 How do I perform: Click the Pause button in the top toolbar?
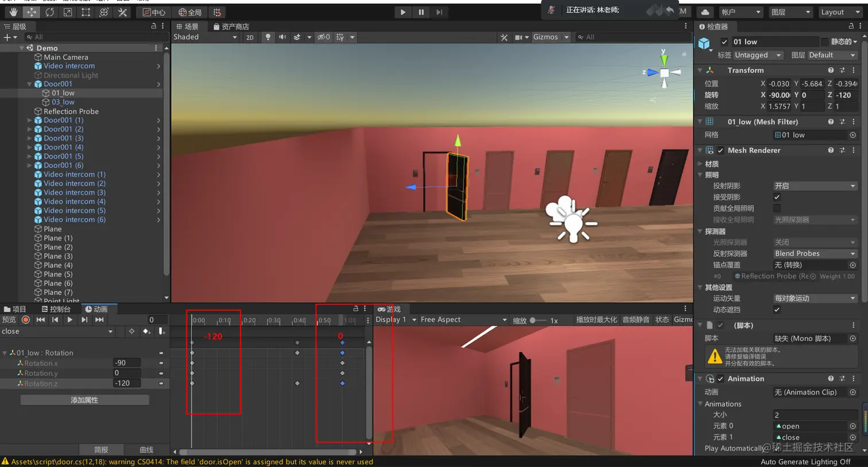(x=421, y=12)
